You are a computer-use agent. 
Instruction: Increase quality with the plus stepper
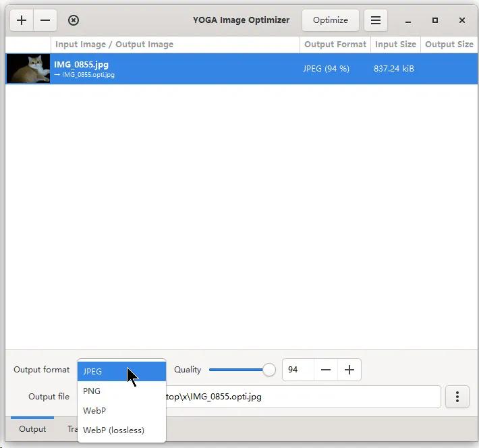(x=349, y=370)
